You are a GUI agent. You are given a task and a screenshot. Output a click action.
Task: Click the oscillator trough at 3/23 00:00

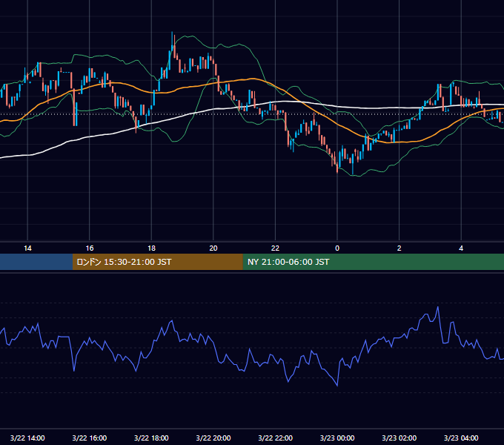tap(337, 385)
